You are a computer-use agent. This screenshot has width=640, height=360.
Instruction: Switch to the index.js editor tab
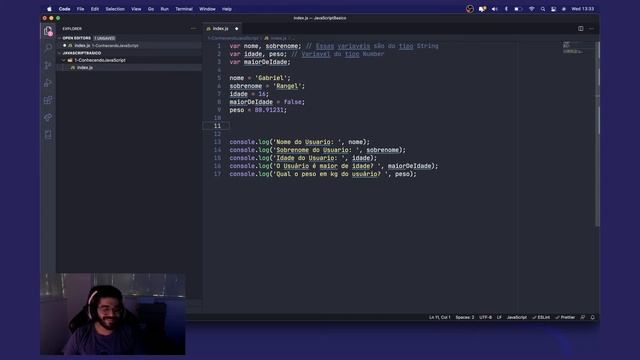(x=222, y=29)
